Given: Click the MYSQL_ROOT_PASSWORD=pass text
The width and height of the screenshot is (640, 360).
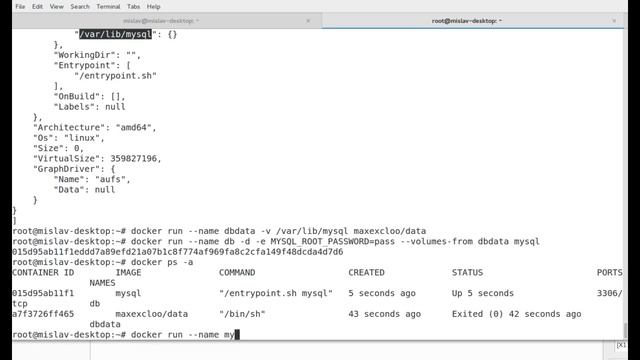Looking at the screenshot, I should coord(333,242).
